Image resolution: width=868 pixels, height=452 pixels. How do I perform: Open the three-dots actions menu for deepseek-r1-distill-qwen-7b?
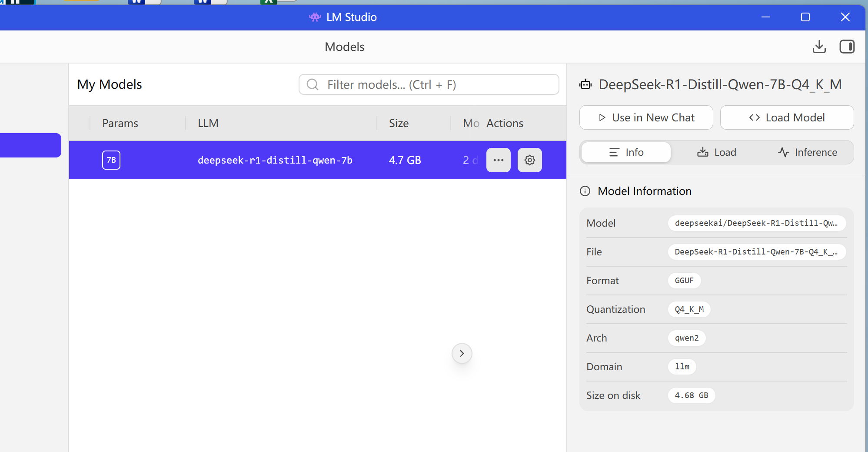499,160
